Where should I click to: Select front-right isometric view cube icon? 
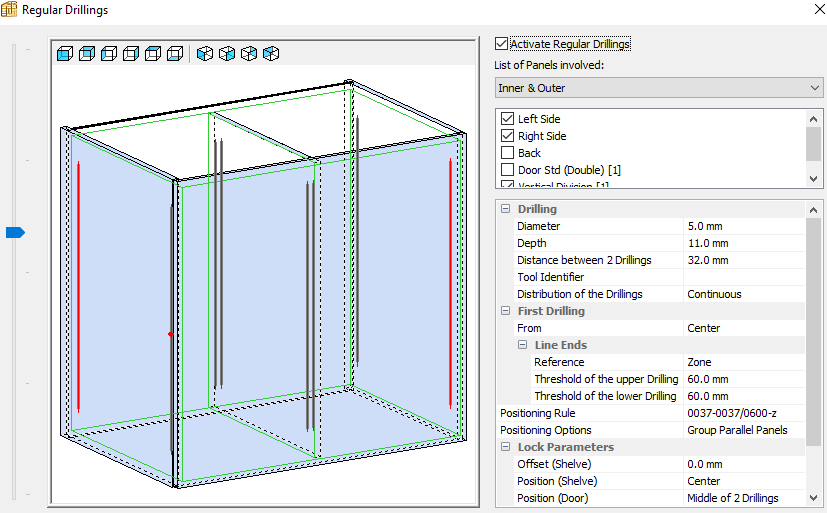coord(227,53)
